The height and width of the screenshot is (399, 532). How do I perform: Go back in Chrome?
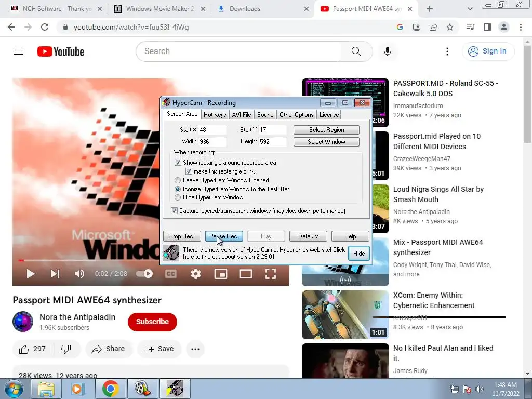click(11, 27)
